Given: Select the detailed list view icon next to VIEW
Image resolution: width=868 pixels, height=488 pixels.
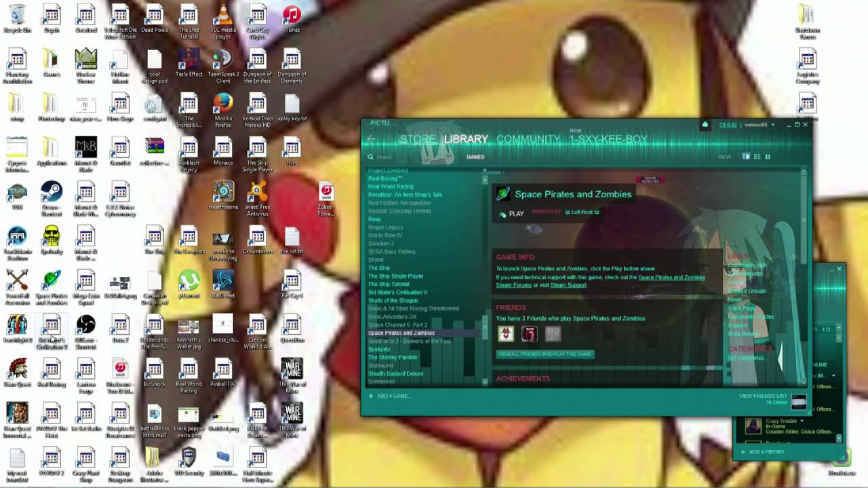Looking at the screenshot, I should tap(745, 157).
